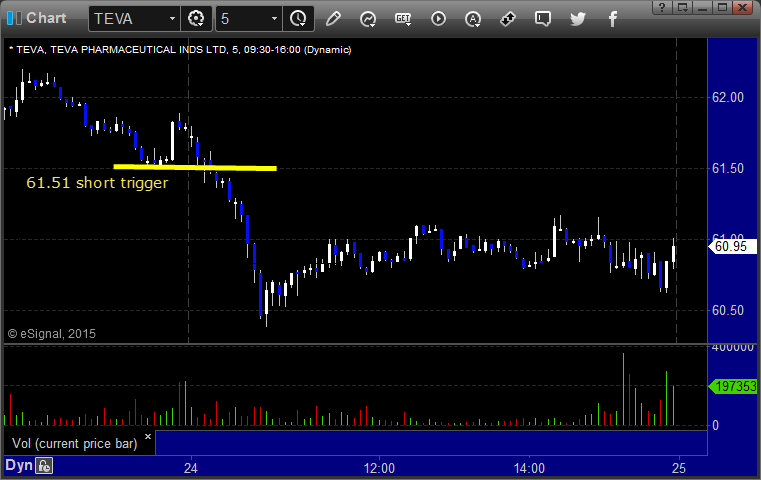
Task: Click the window pop-out dropdown icon
Action: 683,7
